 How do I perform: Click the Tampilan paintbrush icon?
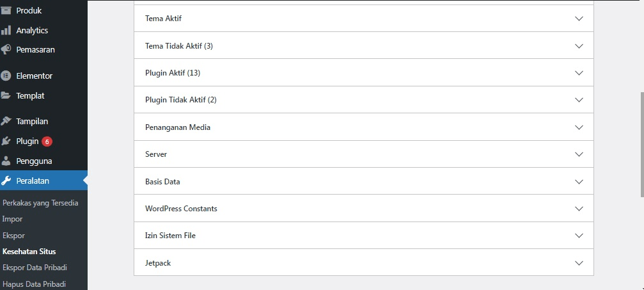[x=6, y=121]
